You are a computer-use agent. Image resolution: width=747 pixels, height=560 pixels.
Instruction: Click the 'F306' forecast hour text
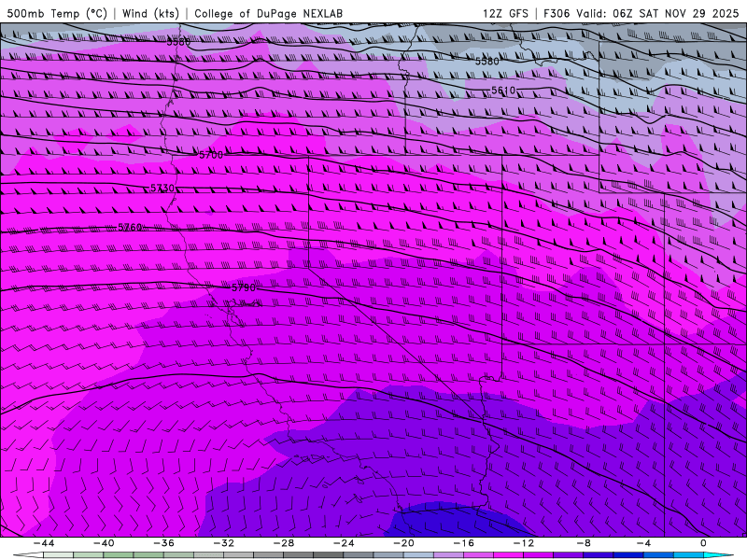[557, 13]
